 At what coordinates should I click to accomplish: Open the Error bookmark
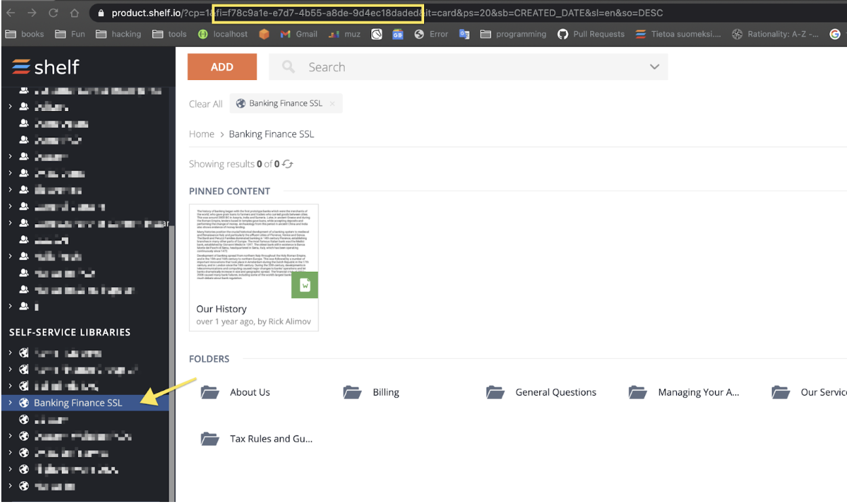tap(431, 34)
